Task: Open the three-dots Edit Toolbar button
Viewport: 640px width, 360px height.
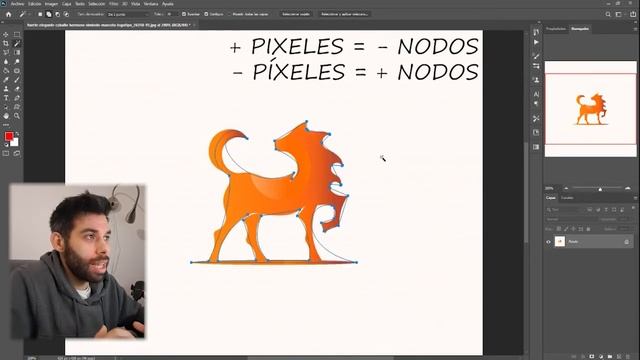Action: coord(6,124)
